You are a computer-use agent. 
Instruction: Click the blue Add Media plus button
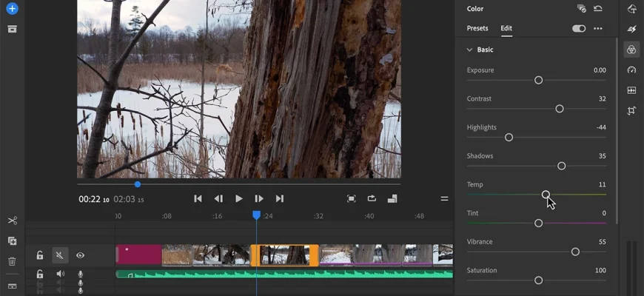pos(12,8)
